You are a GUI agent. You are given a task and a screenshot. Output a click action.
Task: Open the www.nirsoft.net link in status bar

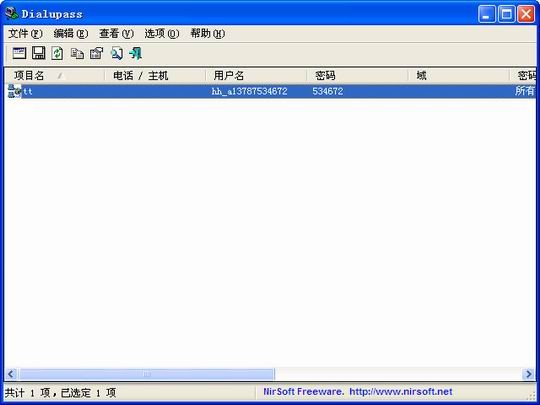[x=401, y=392]
